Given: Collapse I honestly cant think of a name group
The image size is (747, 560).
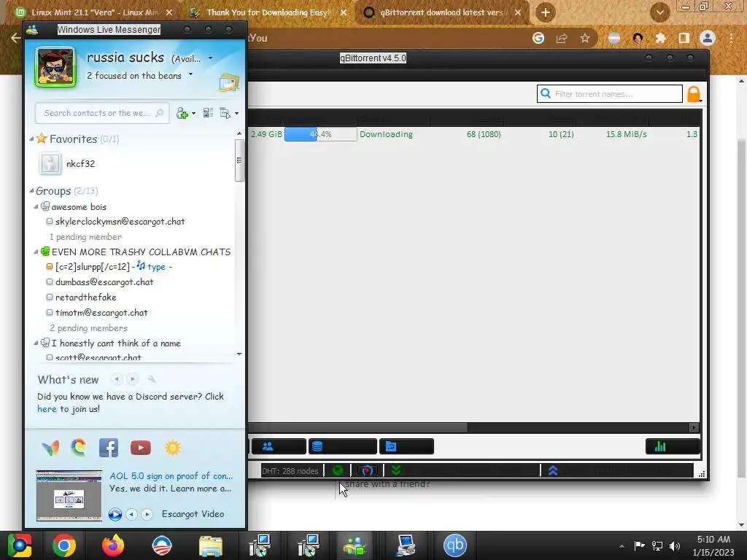Looking at the screenshot, I should [36, 343].
